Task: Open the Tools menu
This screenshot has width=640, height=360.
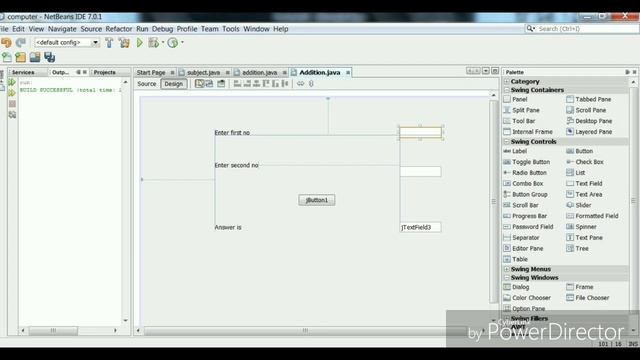Action: 231,29
